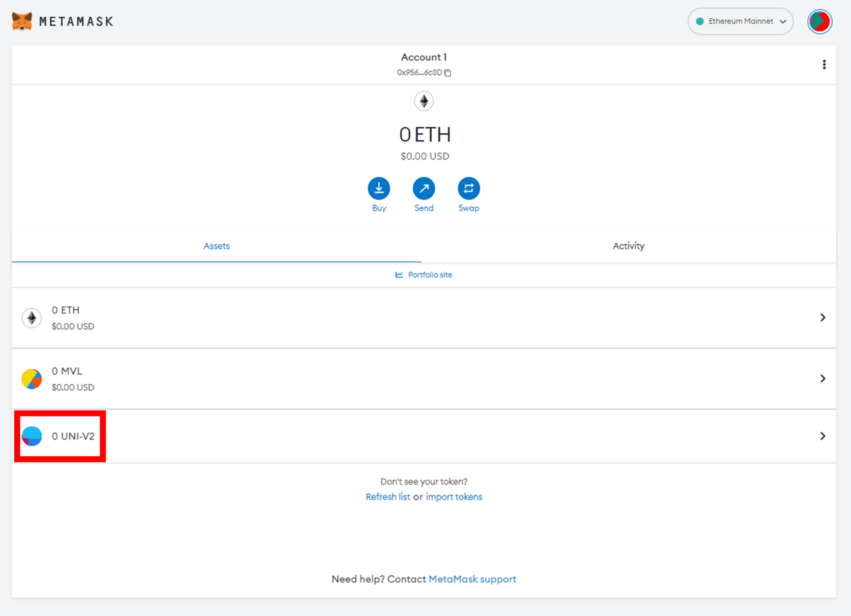Expand the ETH asset row chevron
The height and width of the screenshot is (616, 851).
point(822,317)
